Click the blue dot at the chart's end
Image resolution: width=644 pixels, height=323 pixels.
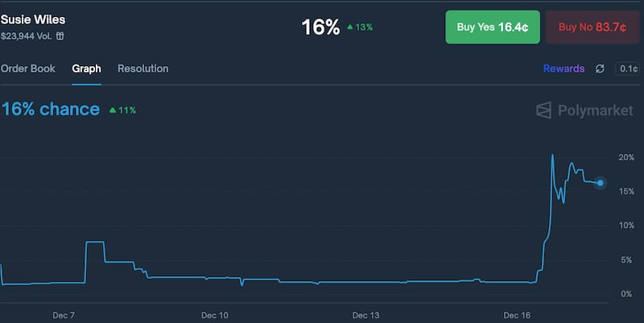pyautogui.click(x=601, y=183)
